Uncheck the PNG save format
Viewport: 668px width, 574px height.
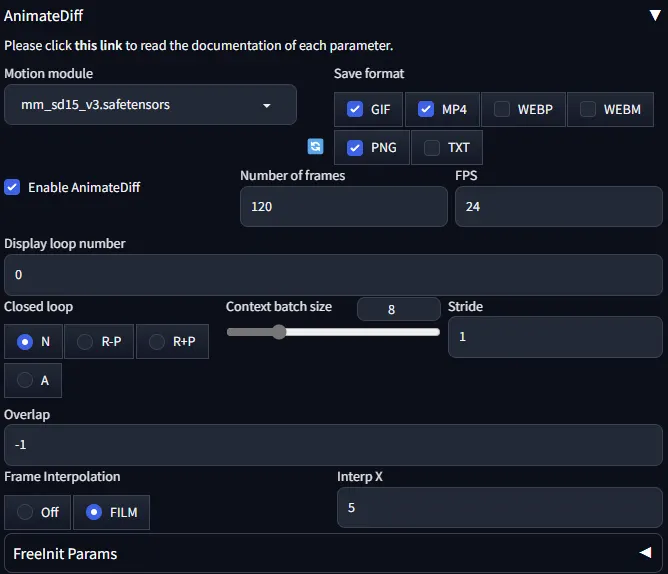[355, 148]
